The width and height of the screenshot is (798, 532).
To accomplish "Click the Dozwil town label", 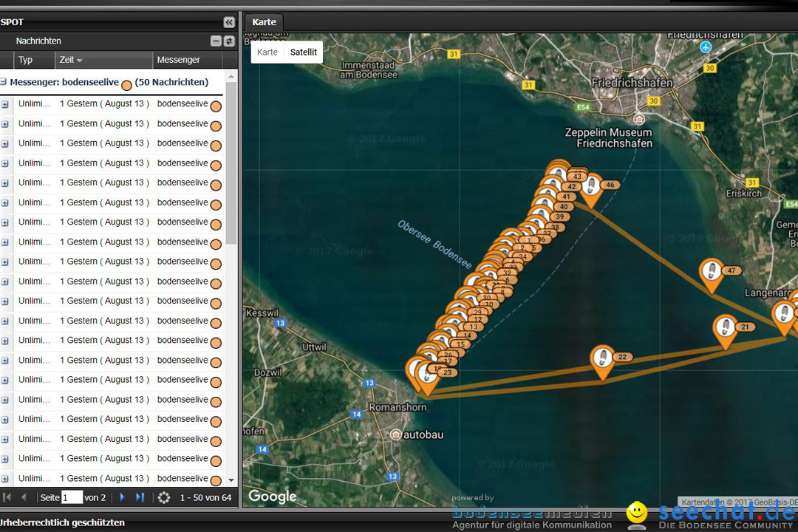I will click(x=267, y=372).
